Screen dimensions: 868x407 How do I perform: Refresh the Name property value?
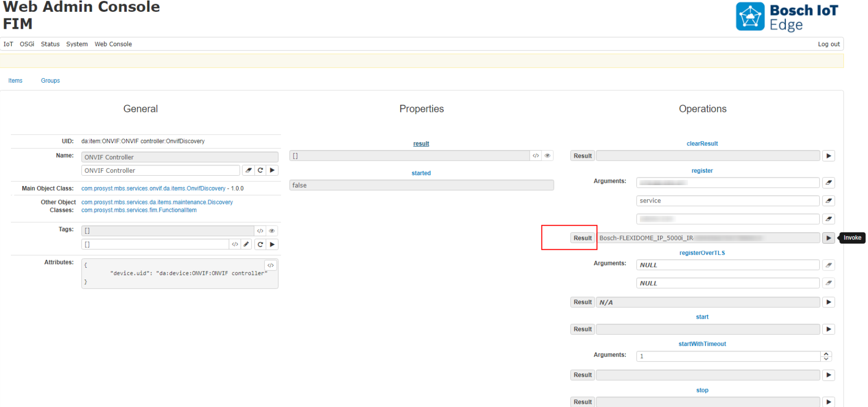tap(260, 170)
